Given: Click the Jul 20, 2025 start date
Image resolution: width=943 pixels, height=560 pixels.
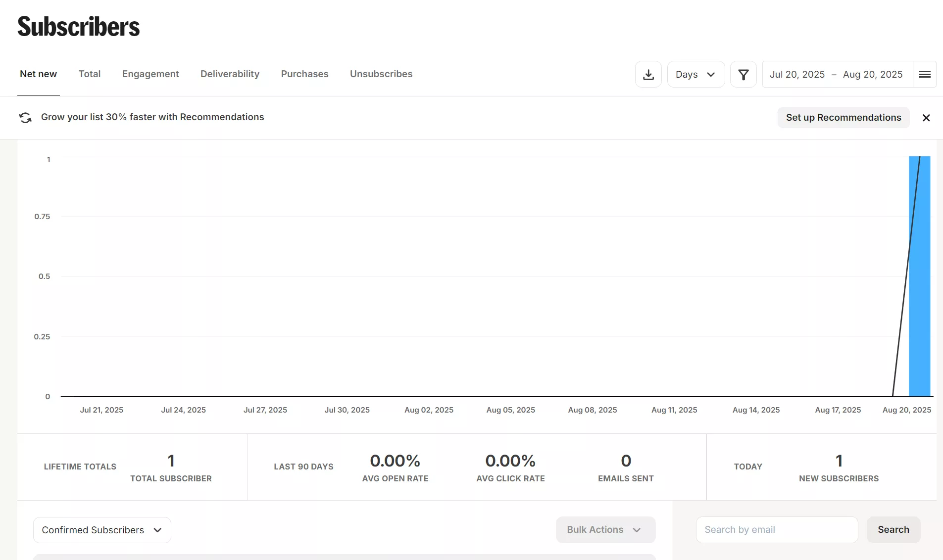Looking at the screenshot, I should coord(797,74).
